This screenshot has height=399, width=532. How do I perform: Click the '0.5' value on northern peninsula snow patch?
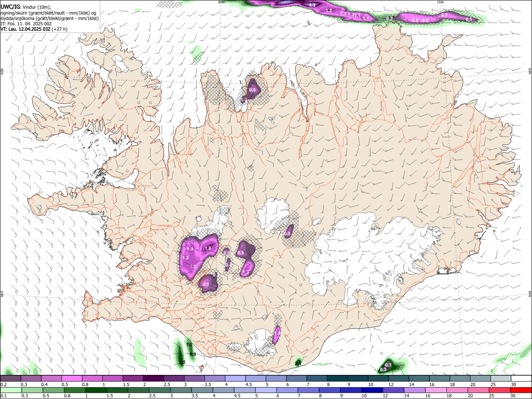tap(252, 90)
